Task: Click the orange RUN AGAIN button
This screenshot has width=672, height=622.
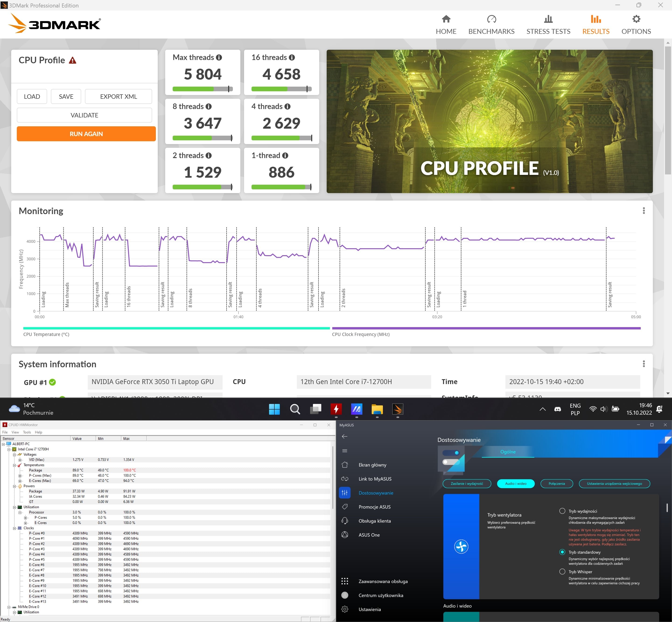Action: (86, 134)
